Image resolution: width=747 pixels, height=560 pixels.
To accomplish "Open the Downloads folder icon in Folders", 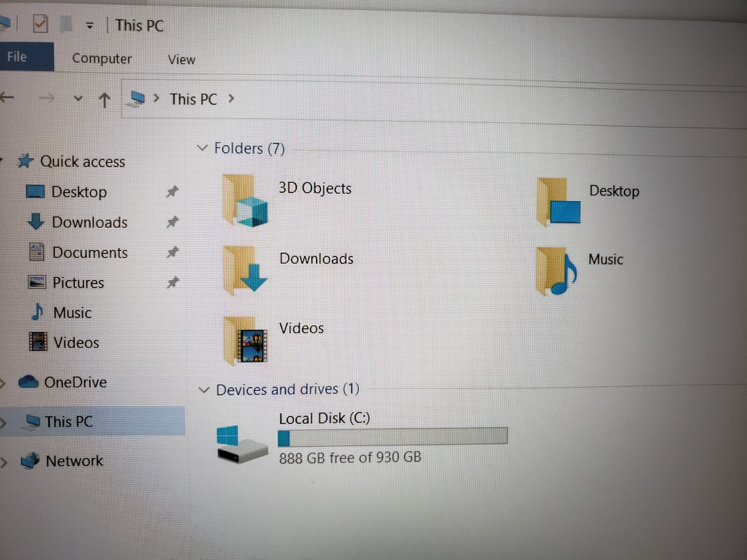I will [245, 270].
